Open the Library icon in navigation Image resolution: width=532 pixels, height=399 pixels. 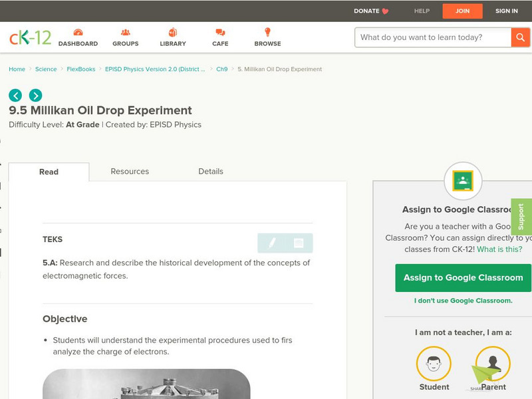(x=173, y=33)
